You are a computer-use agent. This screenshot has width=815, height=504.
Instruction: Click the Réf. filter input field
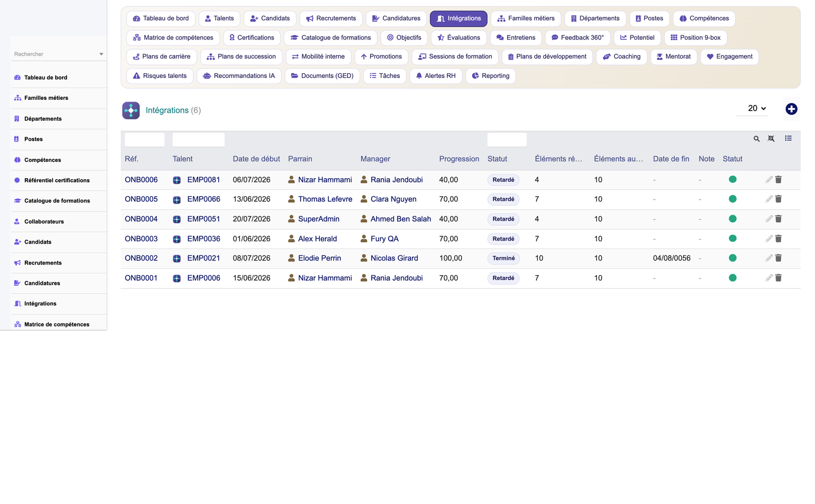(x=144, y=139)
